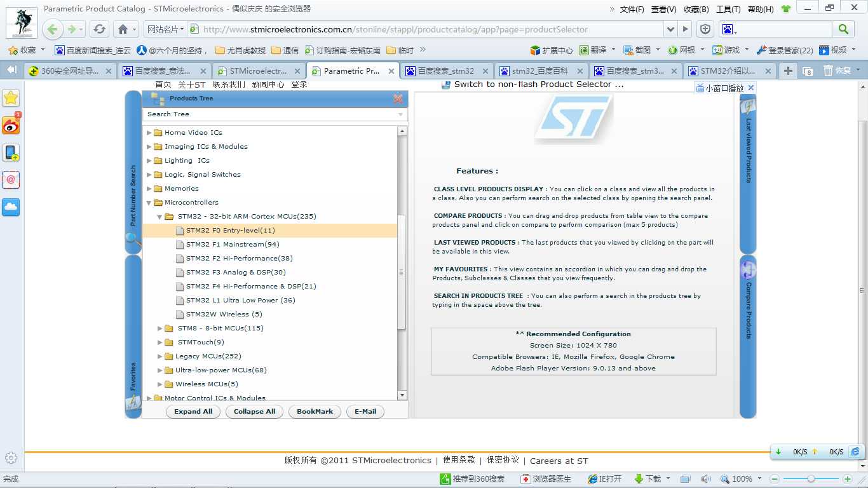
Task: Click the Collapse All button
Action: (254, 412)
